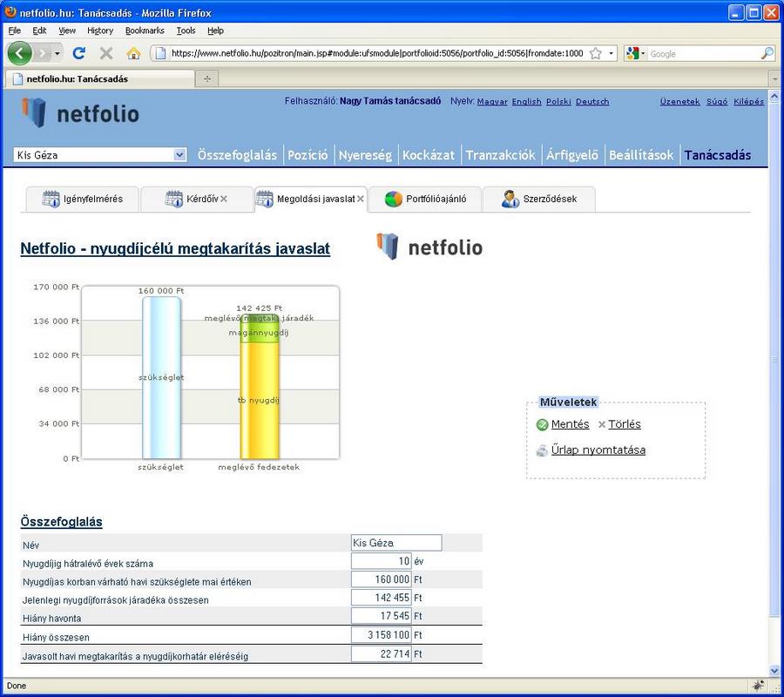Viewport: 784px width, 697px height.
Task: Edit the Hiány havonta value field
Action: coord(381,616)
